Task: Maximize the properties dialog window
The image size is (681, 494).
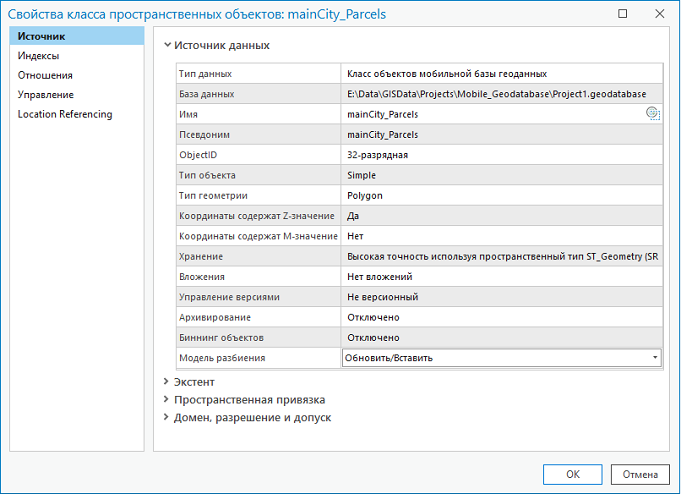Action: point(623,14)
